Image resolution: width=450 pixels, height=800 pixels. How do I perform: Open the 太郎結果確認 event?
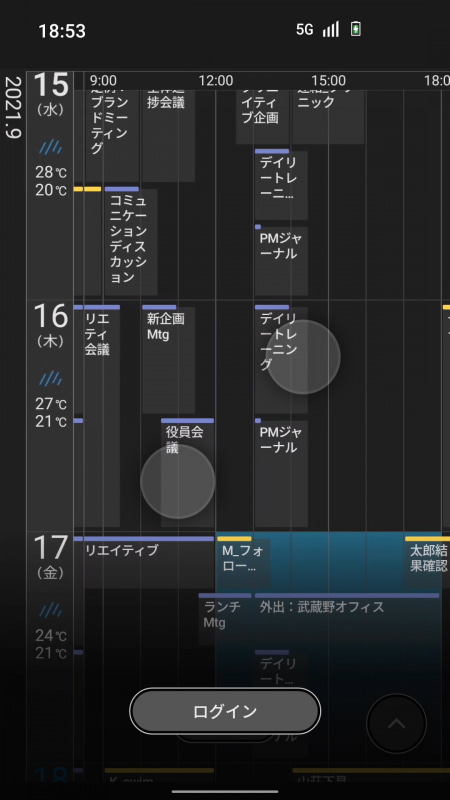click(428, 562)
